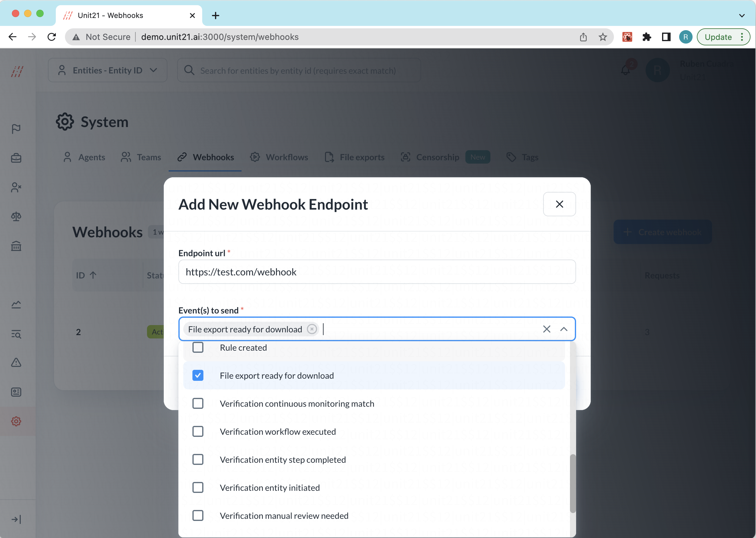Click the page reload icon
The width and height of the screenshot is (756, 538).
tap(52, 37)
